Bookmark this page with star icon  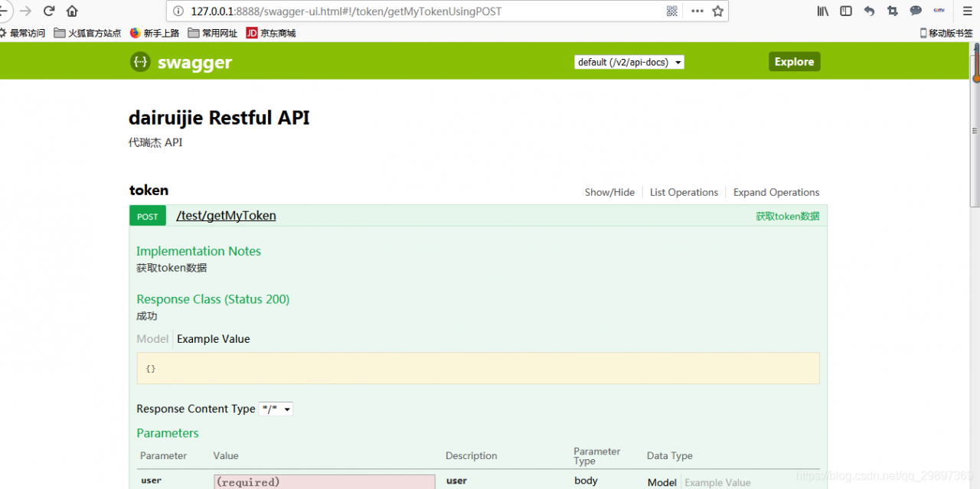click(717, 11)
